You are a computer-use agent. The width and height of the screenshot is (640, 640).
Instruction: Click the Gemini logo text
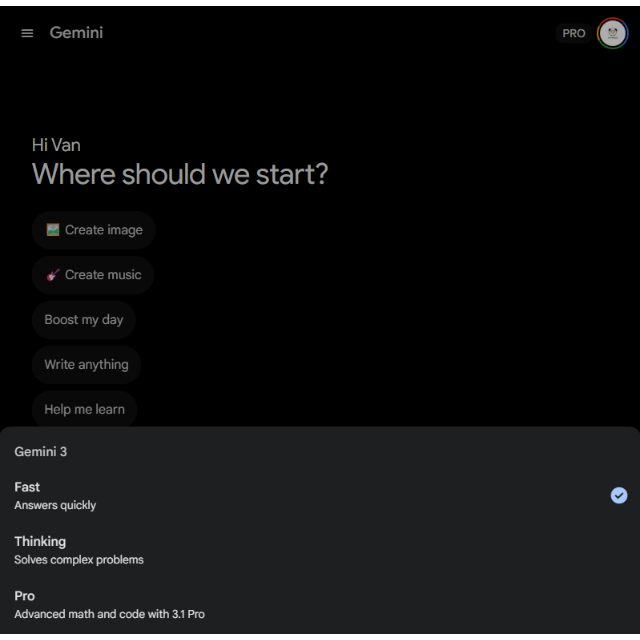(76, 33)
